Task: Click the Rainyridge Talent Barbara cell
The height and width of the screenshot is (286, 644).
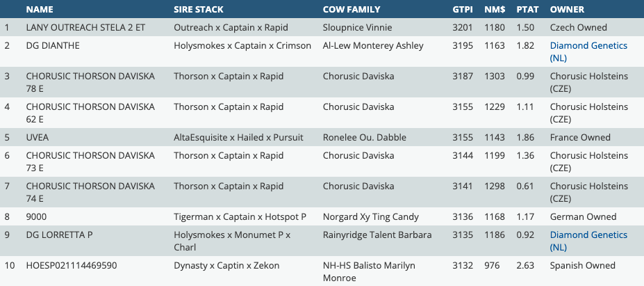Action: click(377, 235)
